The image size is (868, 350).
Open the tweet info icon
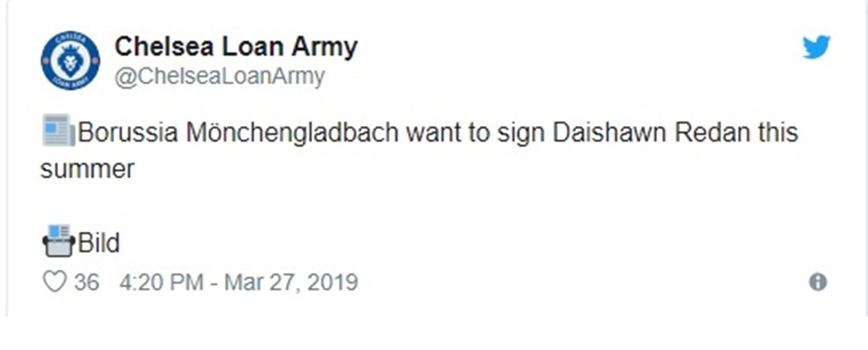click(817, 282)
